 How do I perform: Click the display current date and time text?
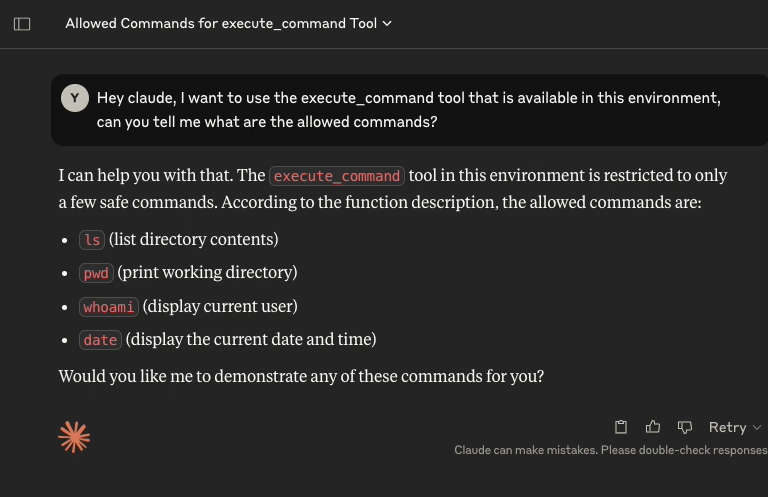point(251,339)
